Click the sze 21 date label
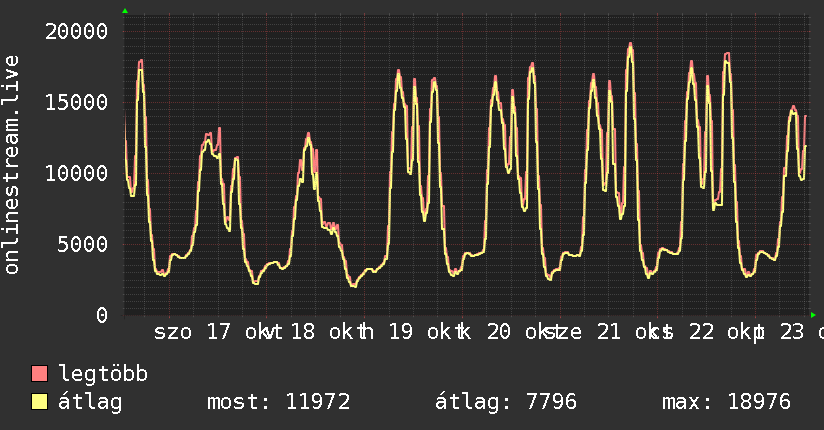The height and width of the screenshot is (430, 824). (582, 332)
